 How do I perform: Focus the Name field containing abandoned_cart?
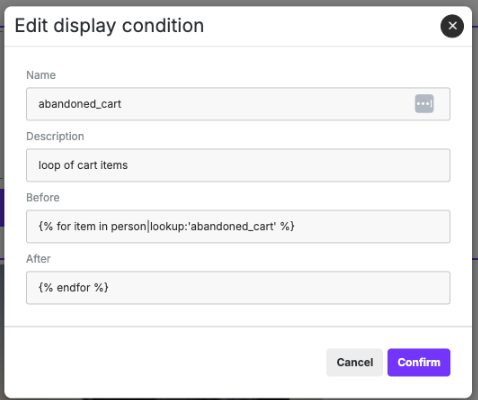238,104
